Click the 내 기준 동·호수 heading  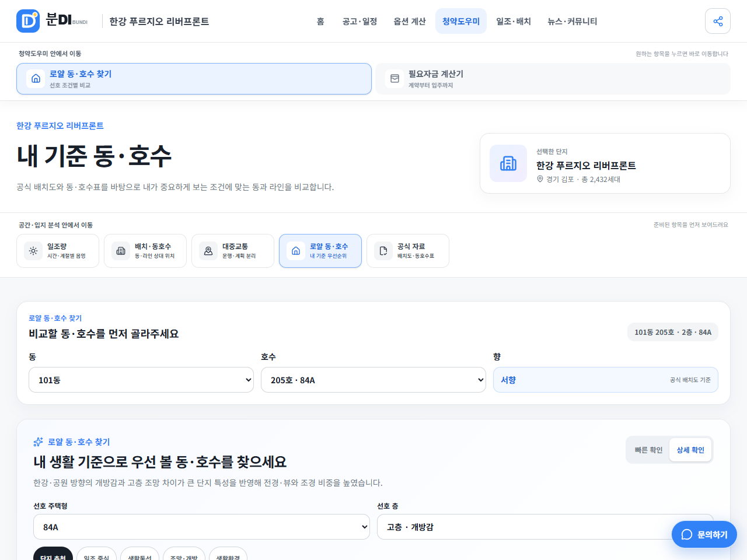pos(94,156)
